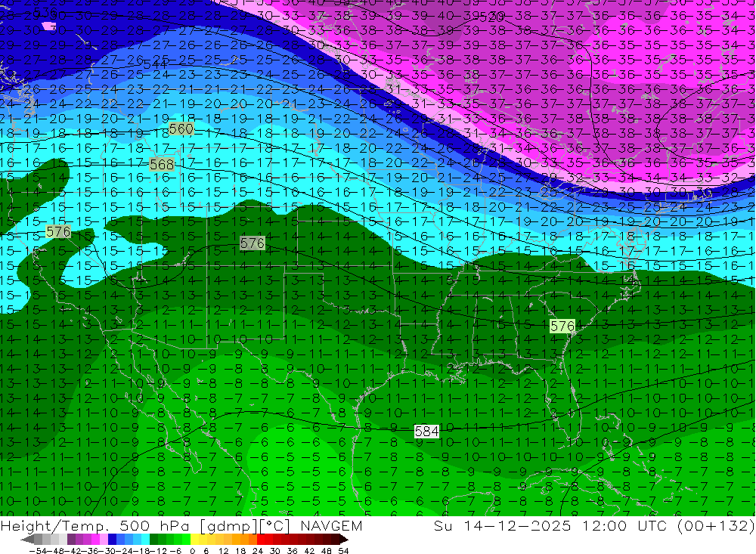This screenshot has width=756, height=554.
Task: Click the 568 height contour label
Action: point(162,165)
